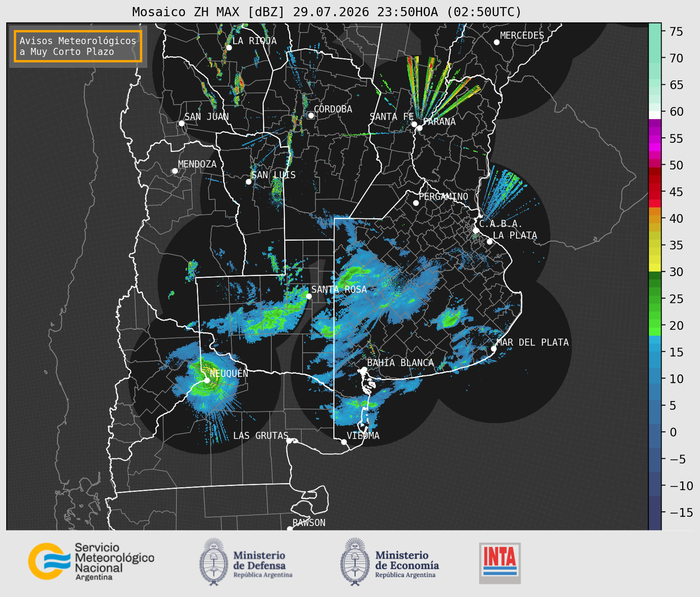
Task: Click the Mendoza city label
Action: click(197, 164)
